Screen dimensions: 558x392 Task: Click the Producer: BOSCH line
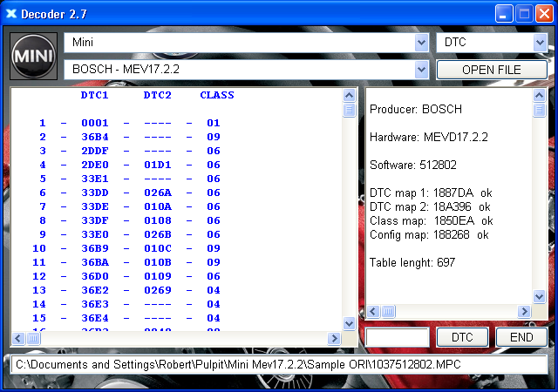coord(416,109)
